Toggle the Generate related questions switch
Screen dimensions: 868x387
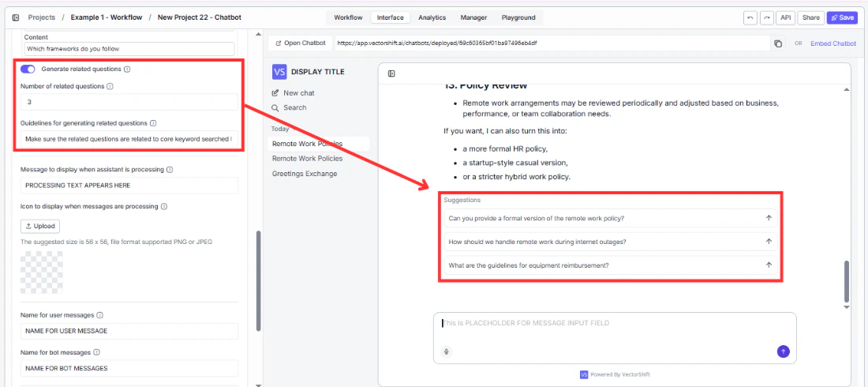click(28, 70)
